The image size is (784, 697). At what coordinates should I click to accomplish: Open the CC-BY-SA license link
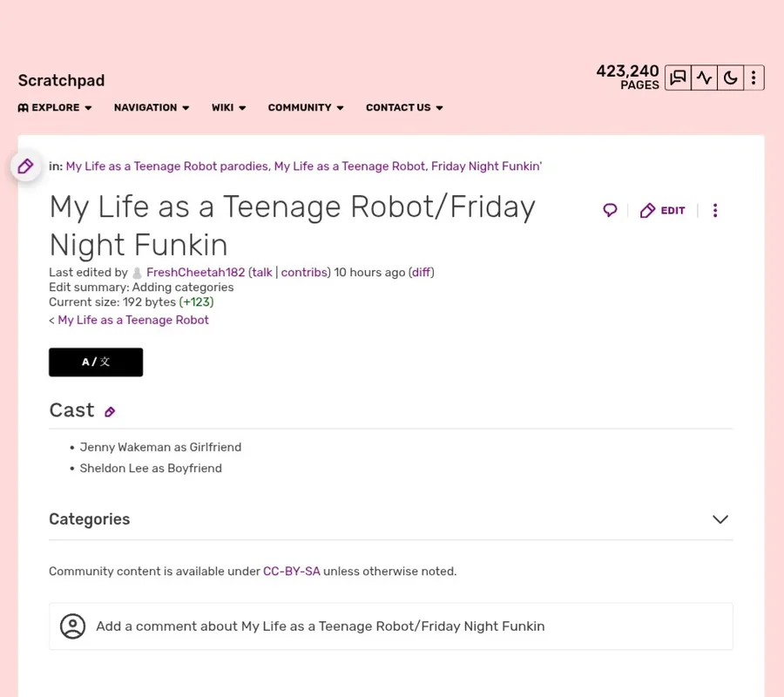point(291,572)
